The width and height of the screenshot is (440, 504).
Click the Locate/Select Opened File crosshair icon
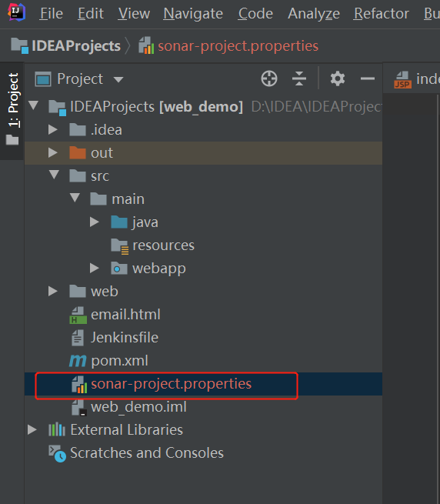pos(269,78)
